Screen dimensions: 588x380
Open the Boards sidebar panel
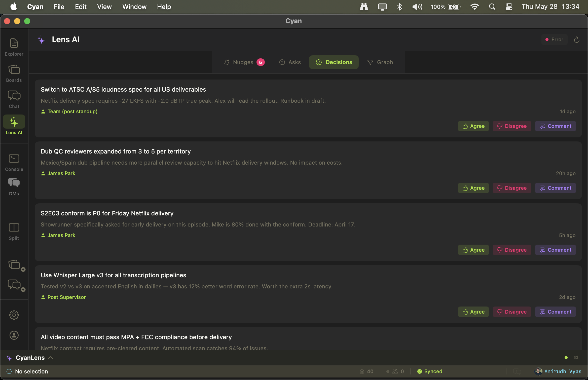pos(14,73)
